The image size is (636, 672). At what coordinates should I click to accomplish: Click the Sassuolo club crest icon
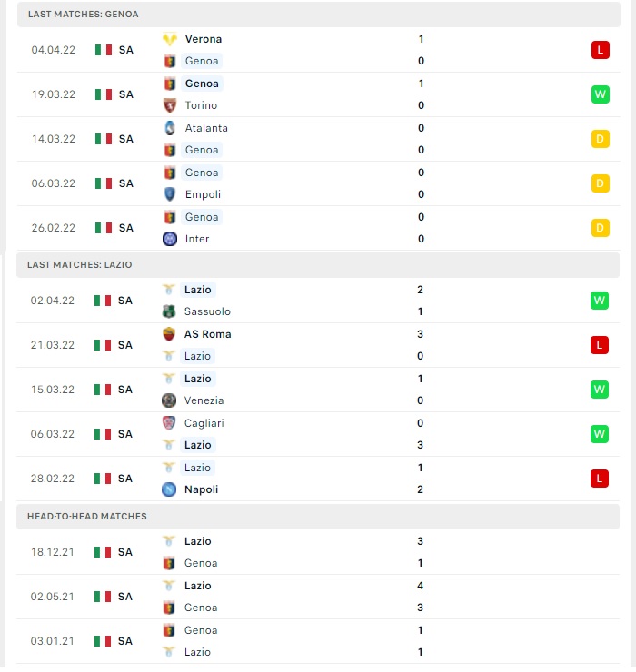tap(169, 311)
